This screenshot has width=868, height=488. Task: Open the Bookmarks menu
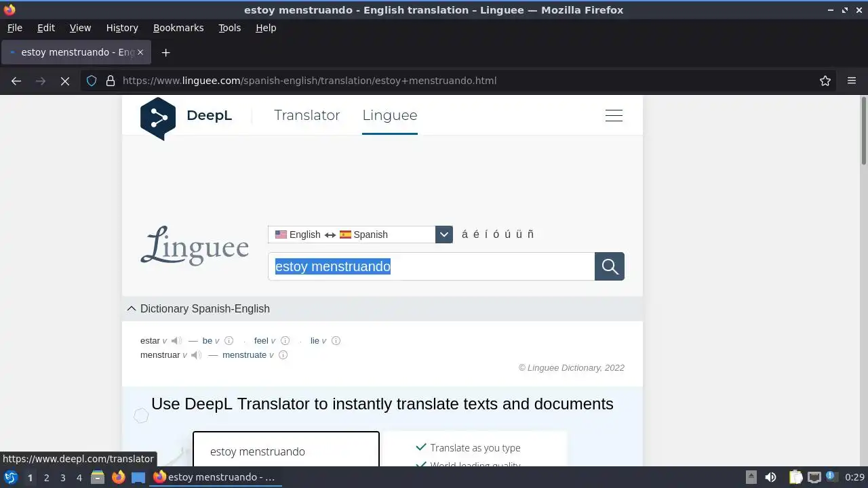click(178, 28)
